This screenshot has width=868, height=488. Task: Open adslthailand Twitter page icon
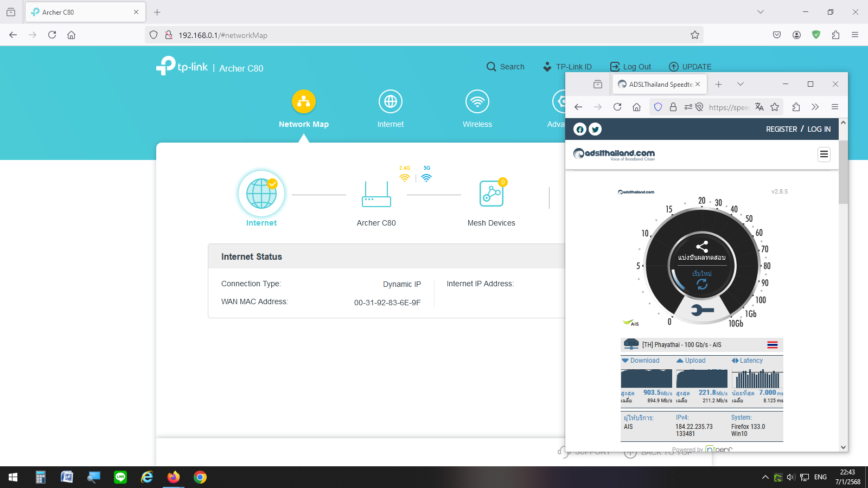595,129
